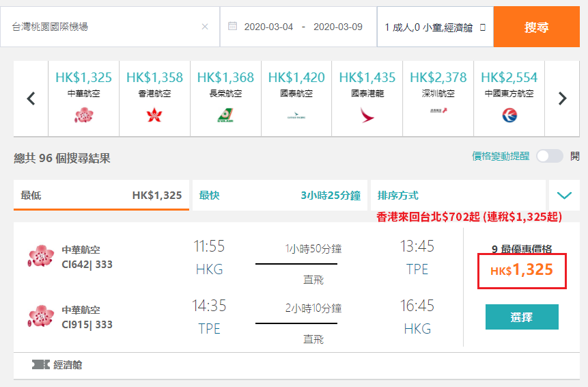Viewport: 588px width, 387px height.
Task: Click the 11:55 departure time
Action: click(209, 247)
